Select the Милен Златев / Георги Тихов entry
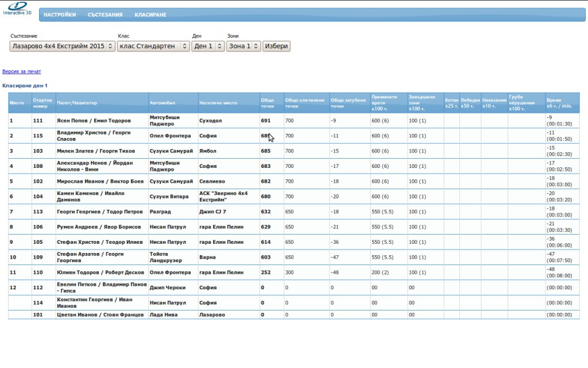Screen dimensions: 588x368 point(95,151)
